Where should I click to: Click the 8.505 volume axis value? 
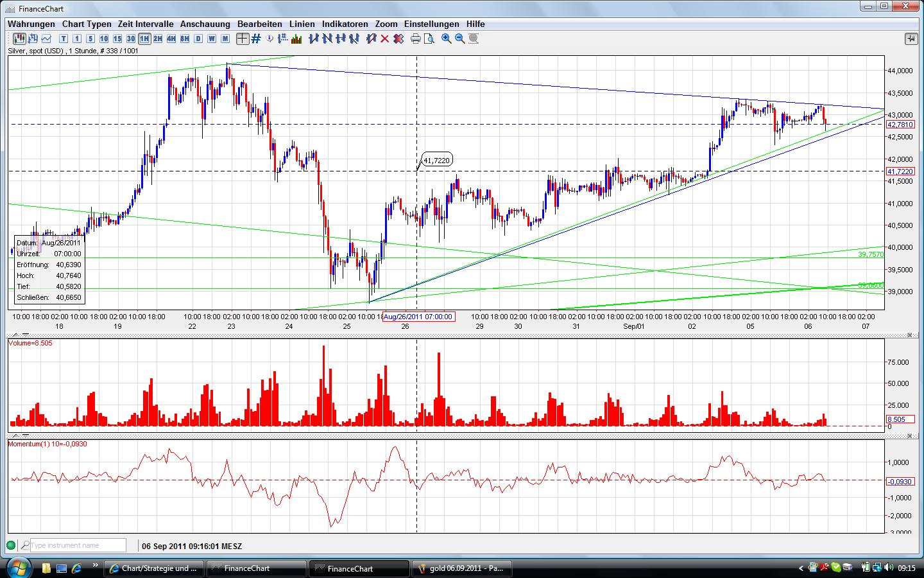(x=900, y=419)
